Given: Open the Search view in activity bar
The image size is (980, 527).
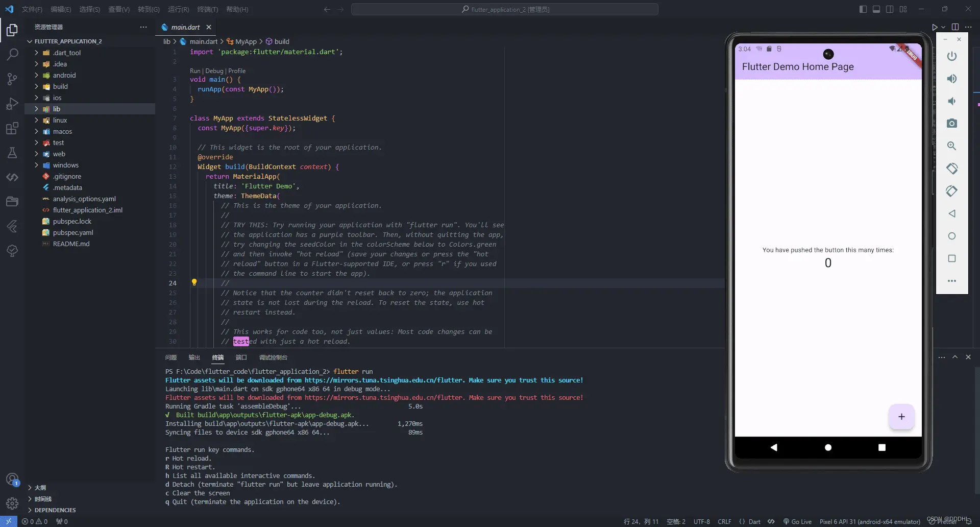Looking at the screenshot, I should [12, 54].
